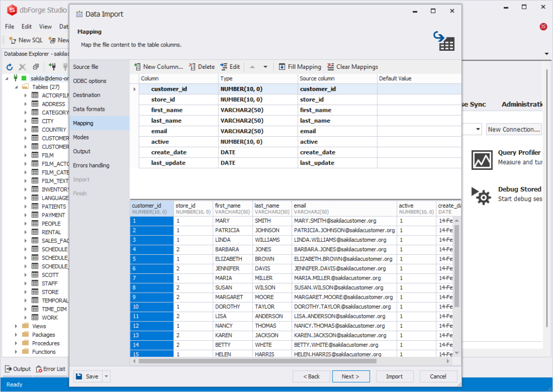Open the Save button dropdown arrow
This screenshot has width=553, height=392.
(106, 376)
